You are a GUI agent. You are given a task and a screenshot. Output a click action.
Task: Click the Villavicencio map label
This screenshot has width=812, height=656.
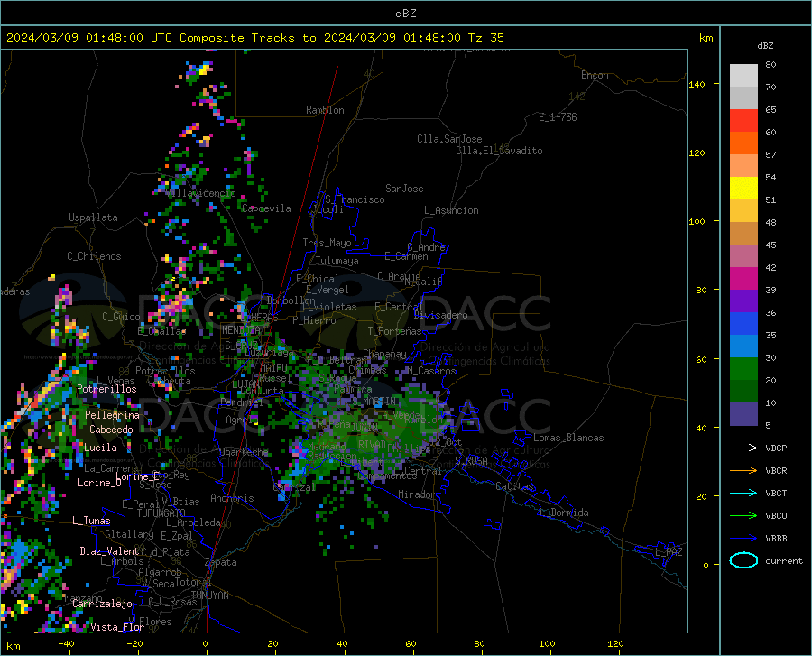200,193
